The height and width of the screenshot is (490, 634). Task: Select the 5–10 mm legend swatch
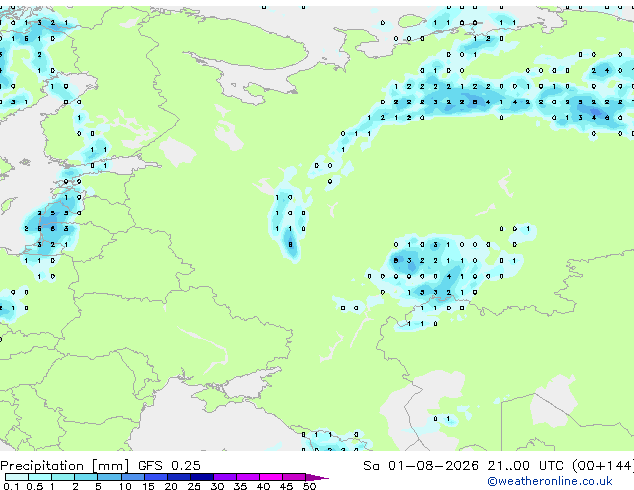tap(109, 477)
